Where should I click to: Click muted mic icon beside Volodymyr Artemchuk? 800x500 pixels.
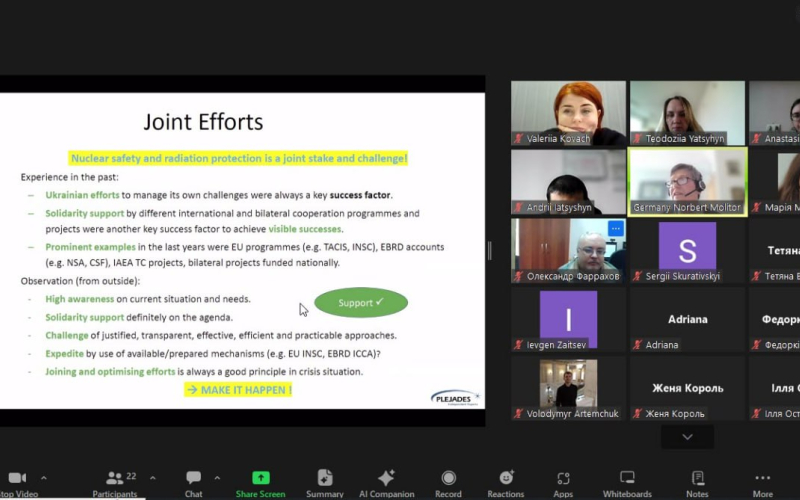click(x=518, y=414)
